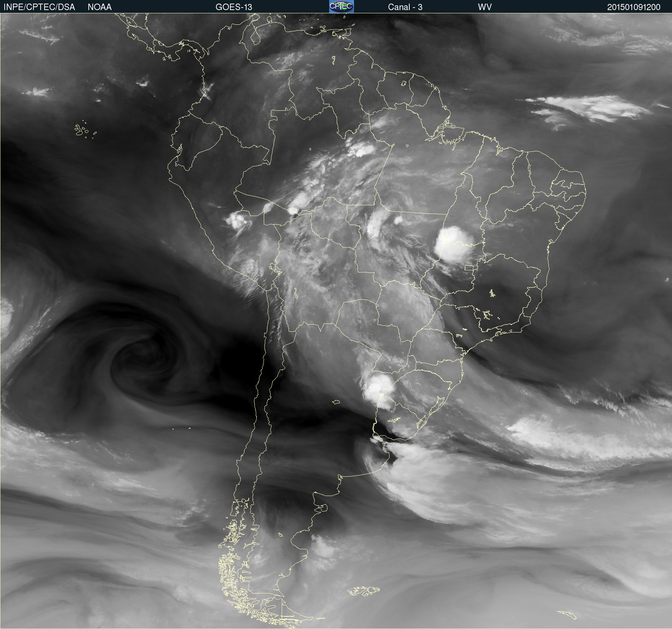Screen dimensions: 672x629
Task: Click the 201501091200 timestamp
Action: click(x=634, y=7)
